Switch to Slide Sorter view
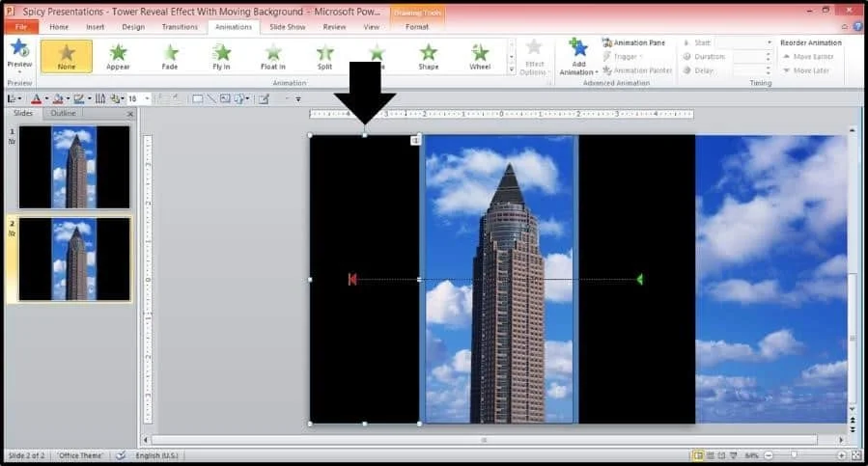This screenshot has height=466, width=868. coord(711,455)
